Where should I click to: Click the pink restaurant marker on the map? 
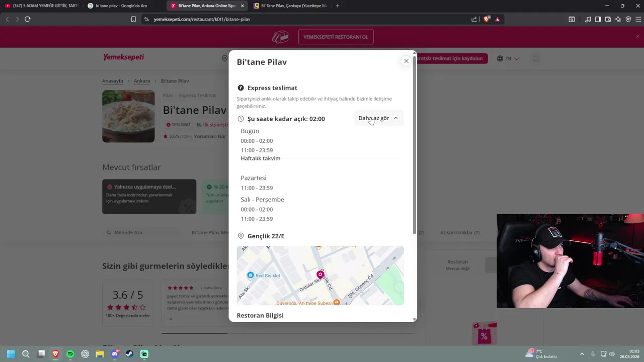tap(320, 275)
